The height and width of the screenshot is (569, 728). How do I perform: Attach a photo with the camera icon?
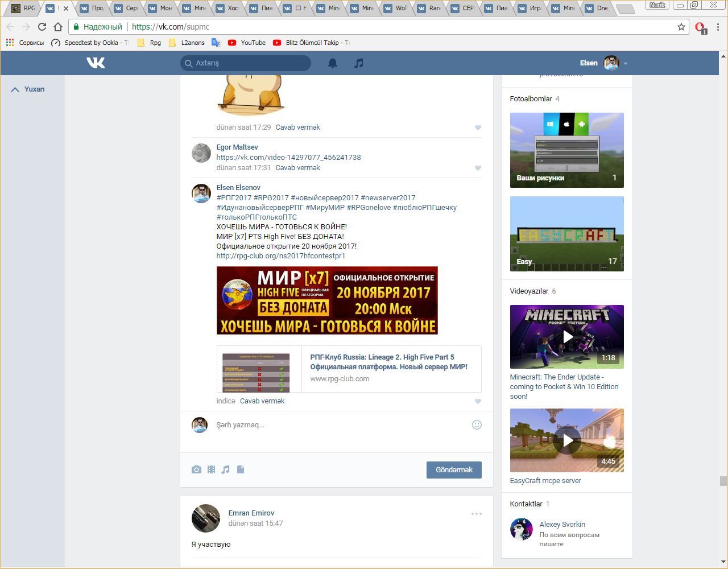pyautogui.click(x=196, y=469)
